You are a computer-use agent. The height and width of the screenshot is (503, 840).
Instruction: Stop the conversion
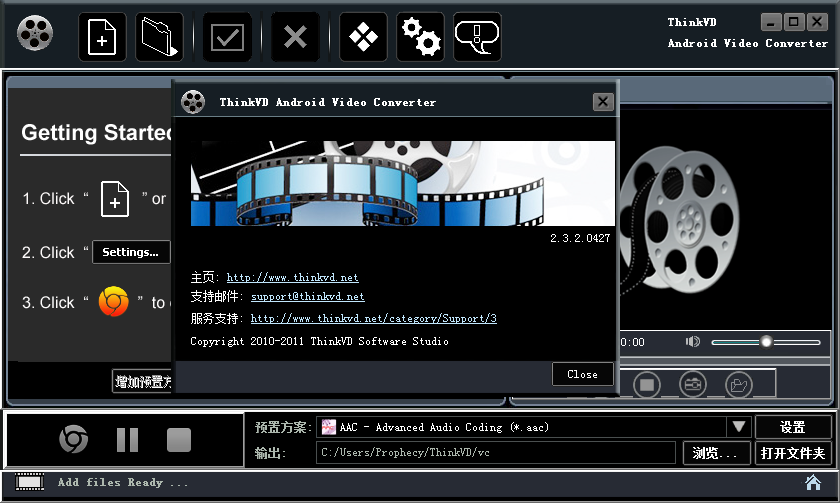[179, 440]
